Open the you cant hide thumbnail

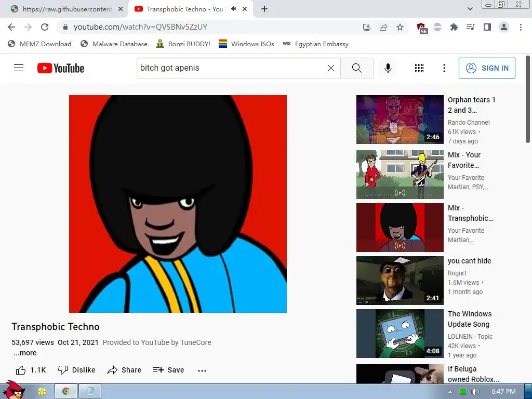click(400, 280)
